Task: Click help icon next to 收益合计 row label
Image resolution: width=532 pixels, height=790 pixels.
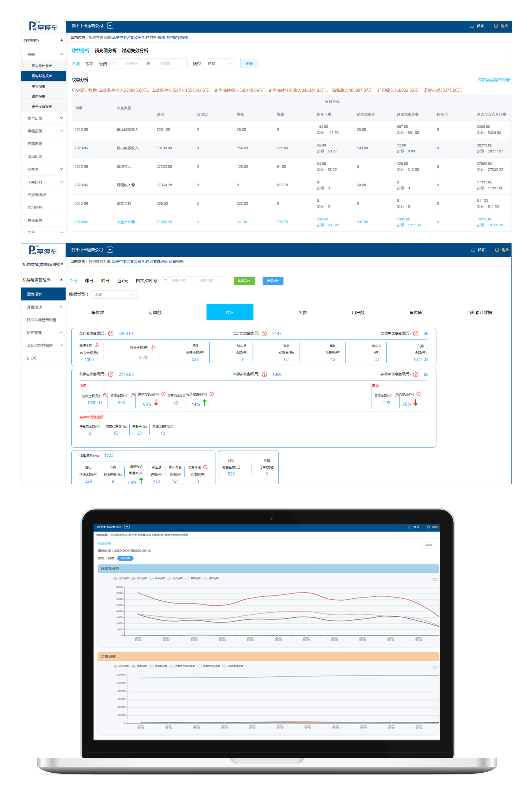Action: coord(133,222)
